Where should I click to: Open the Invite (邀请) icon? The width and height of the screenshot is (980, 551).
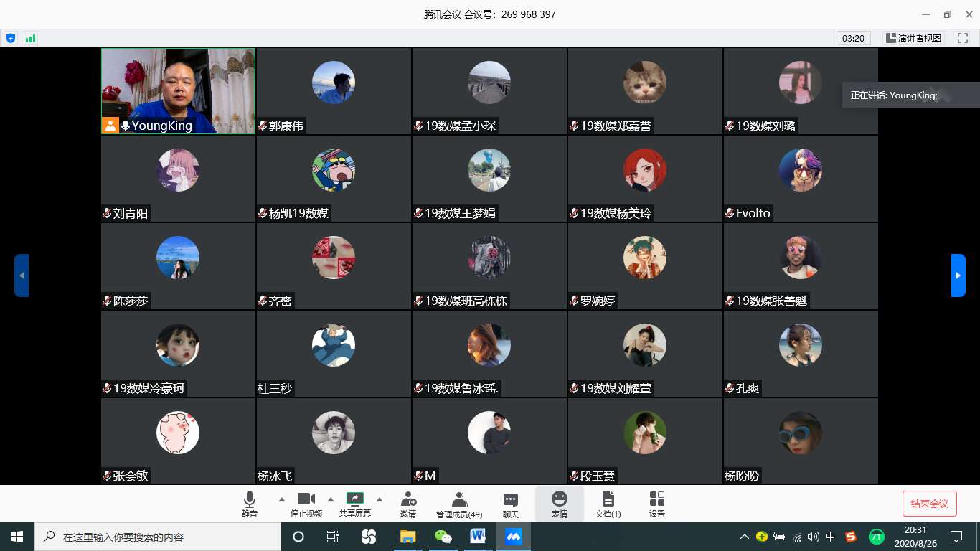point(408,504)
